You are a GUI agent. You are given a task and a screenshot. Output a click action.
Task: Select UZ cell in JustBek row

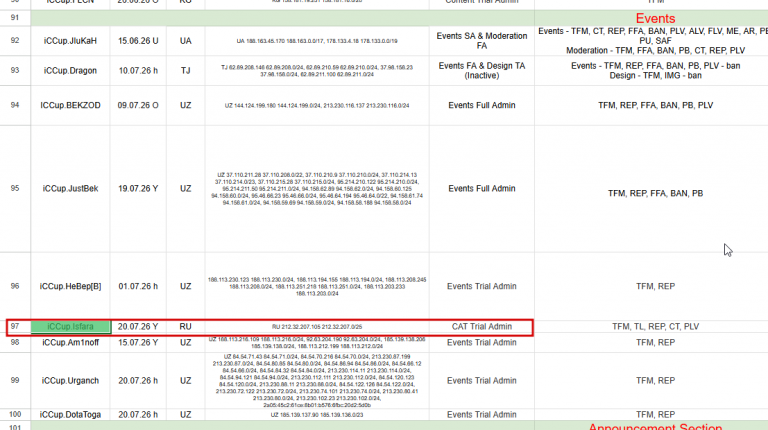pyautogui.click(x=186, y=189)
